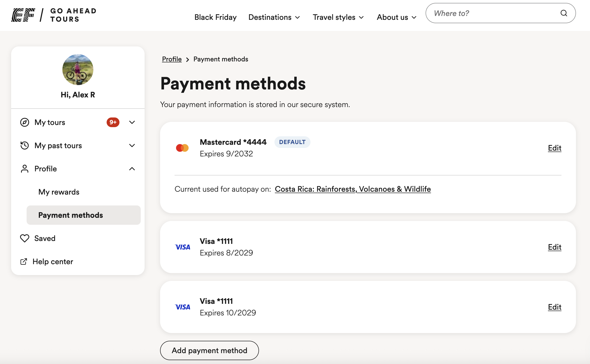Viewport: 590px width, 364px height.
Task: Click the Saved heart icon
Action: point(24,238)
